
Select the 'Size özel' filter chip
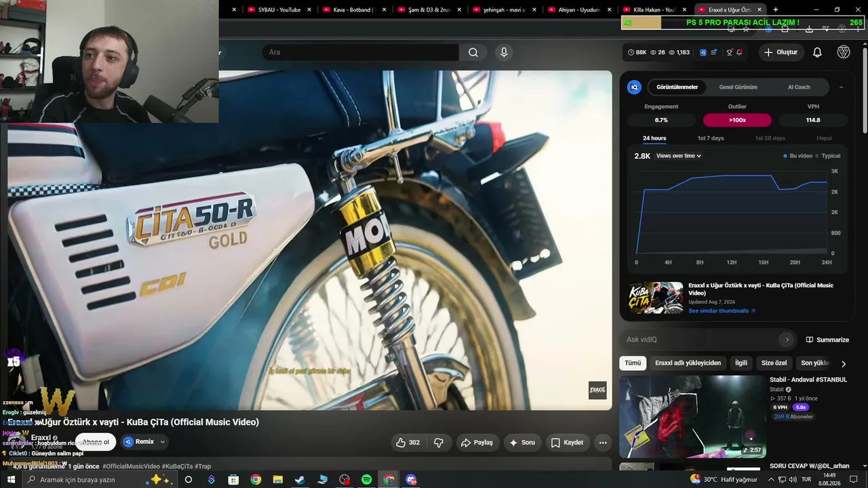774,363
